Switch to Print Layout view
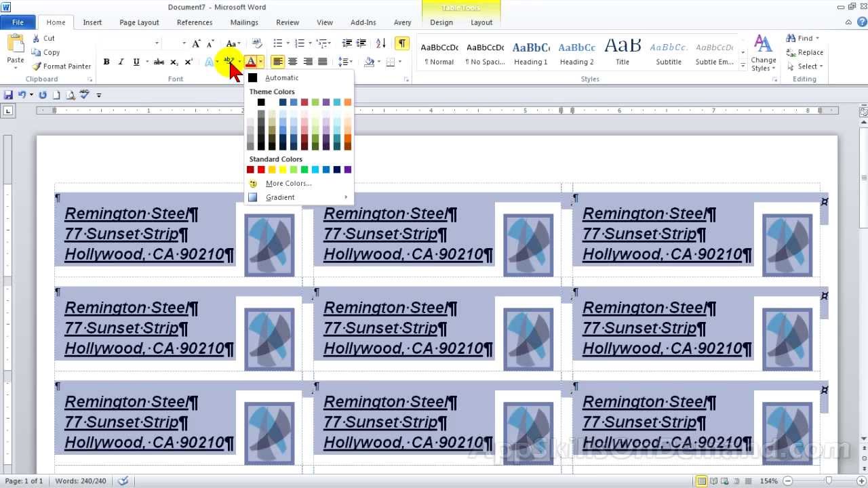This screenshot has height=488, width=868. [702, 481]
